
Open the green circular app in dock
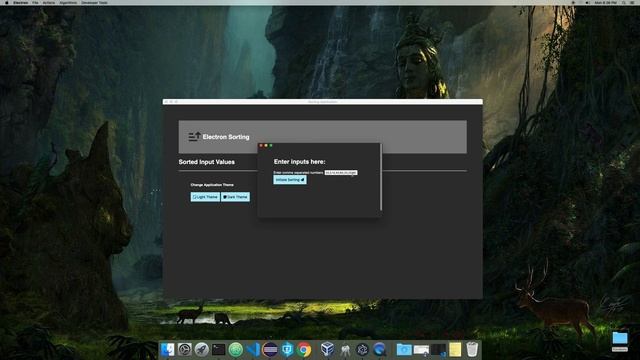tap(236, 349)
